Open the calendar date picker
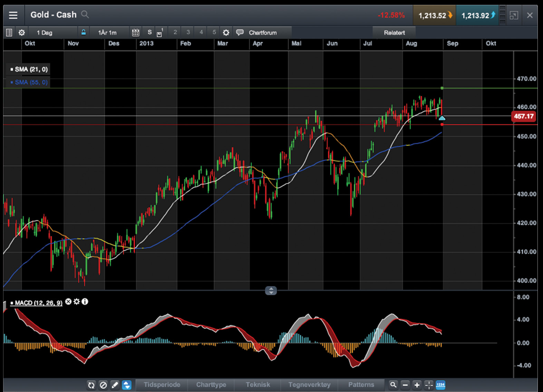Image resolution: width=543 pixels, height=392 pixels. 136,32
